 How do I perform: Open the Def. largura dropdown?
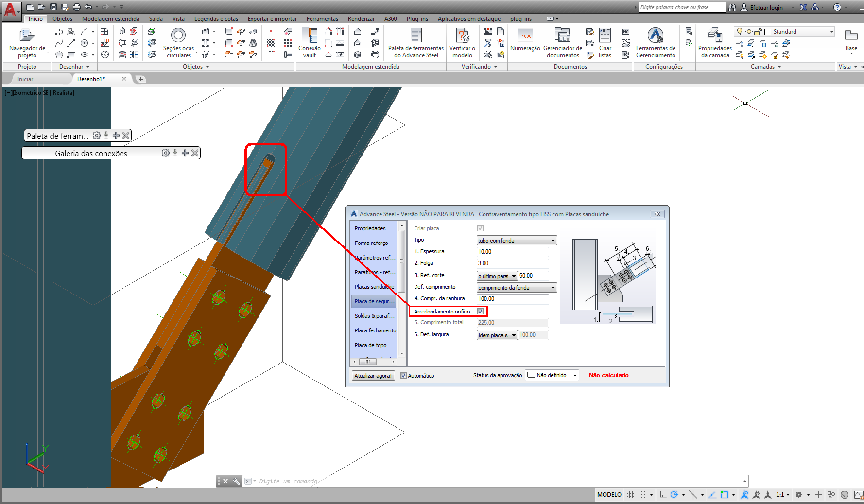tap(497, 335)
